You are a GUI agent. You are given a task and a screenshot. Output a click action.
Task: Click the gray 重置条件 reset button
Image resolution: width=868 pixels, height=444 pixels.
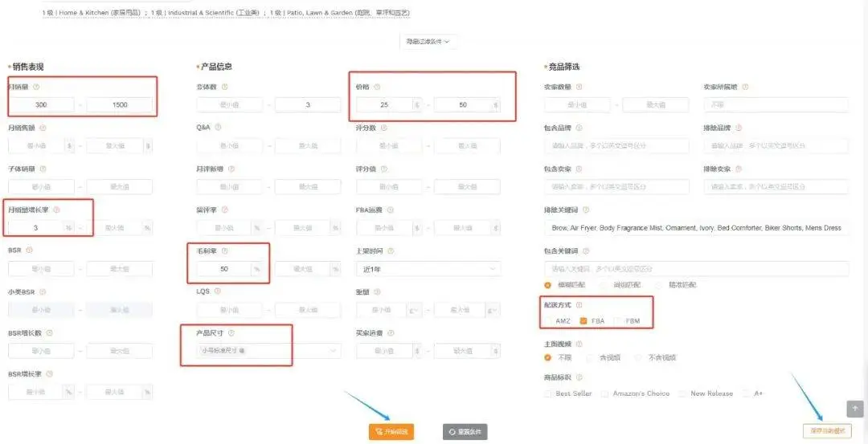(465, 432)
